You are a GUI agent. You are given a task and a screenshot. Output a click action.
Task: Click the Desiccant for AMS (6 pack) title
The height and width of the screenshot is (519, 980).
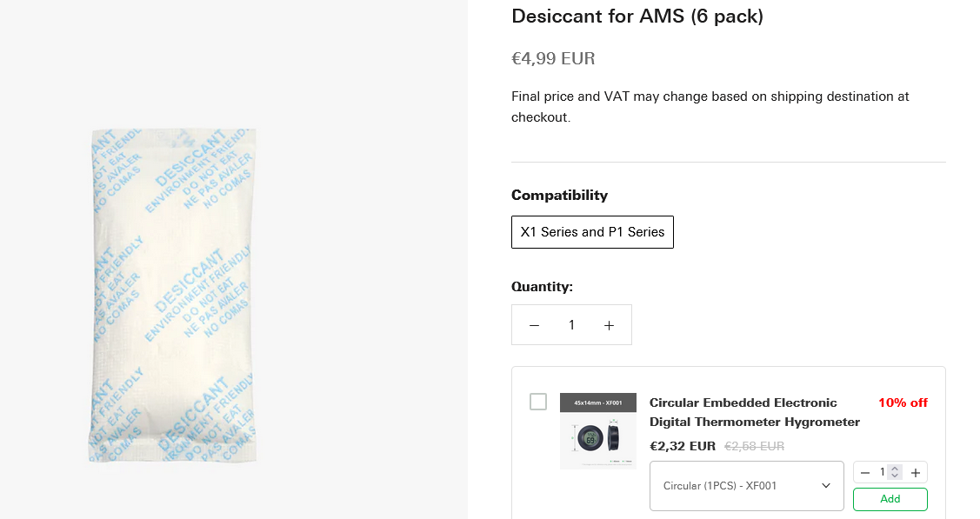(x=637, y=17)
